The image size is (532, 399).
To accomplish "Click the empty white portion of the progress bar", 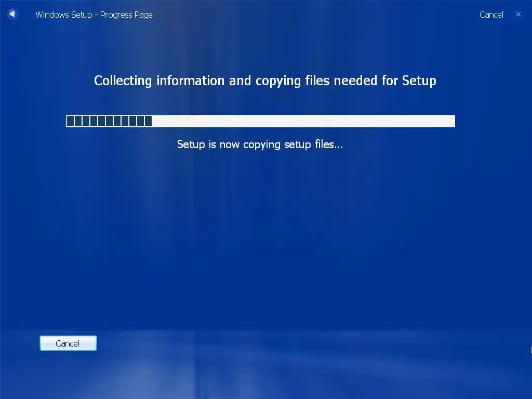I will [x=303, y=121].
